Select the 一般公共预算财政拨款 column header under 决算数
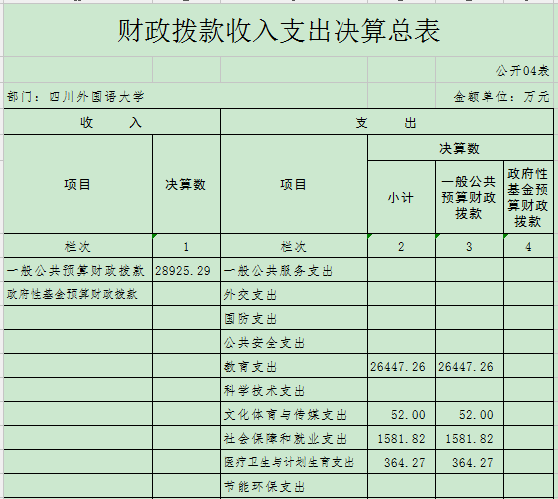558x499 pixels. [469, 197]
